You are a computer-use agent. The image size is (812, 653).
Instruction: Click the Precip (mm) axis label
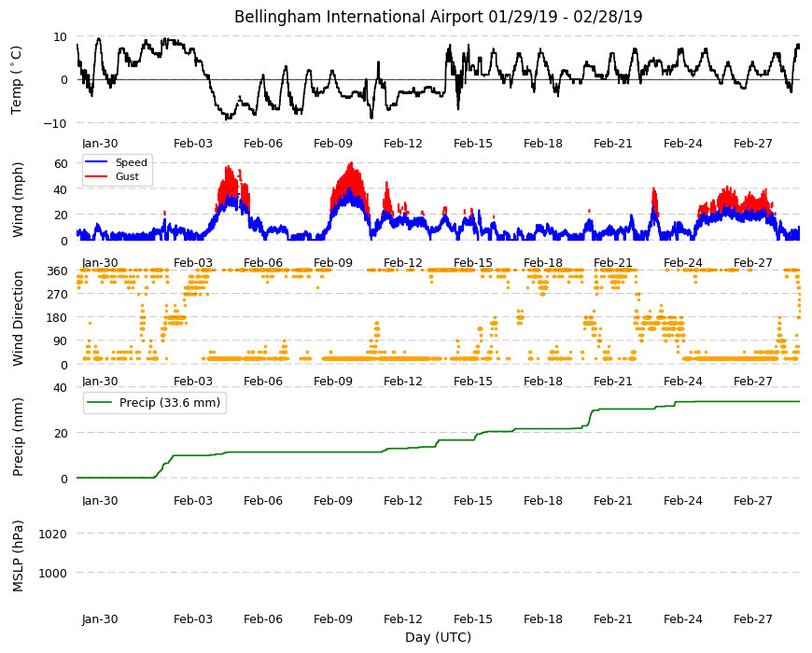point(18,438)
